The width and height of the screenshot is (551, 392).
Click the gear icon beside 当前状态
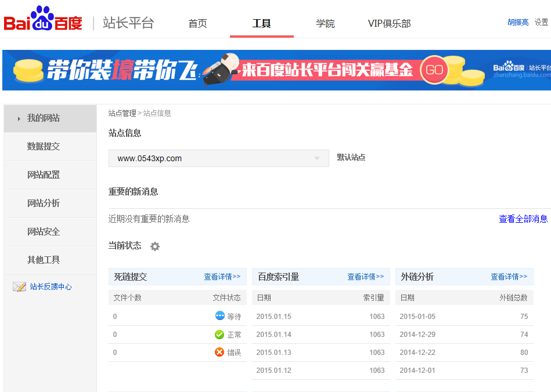(154, 246)
